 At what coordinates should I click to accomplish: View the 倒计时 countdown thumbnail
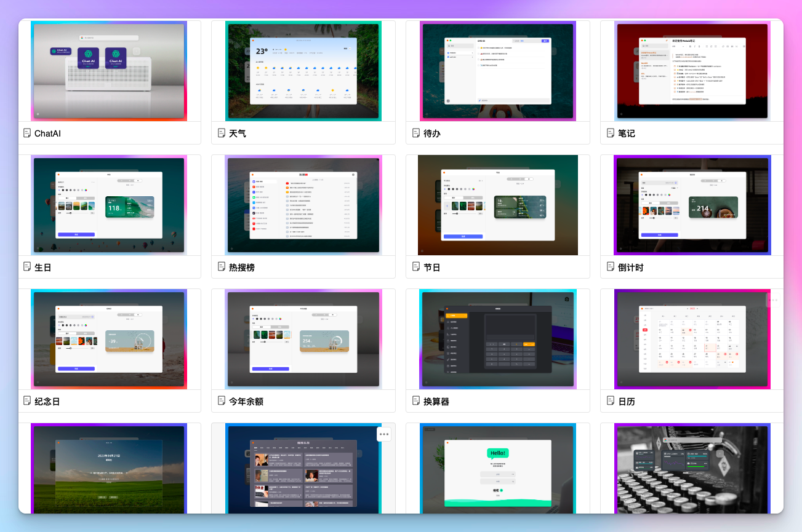click(692, 205)
